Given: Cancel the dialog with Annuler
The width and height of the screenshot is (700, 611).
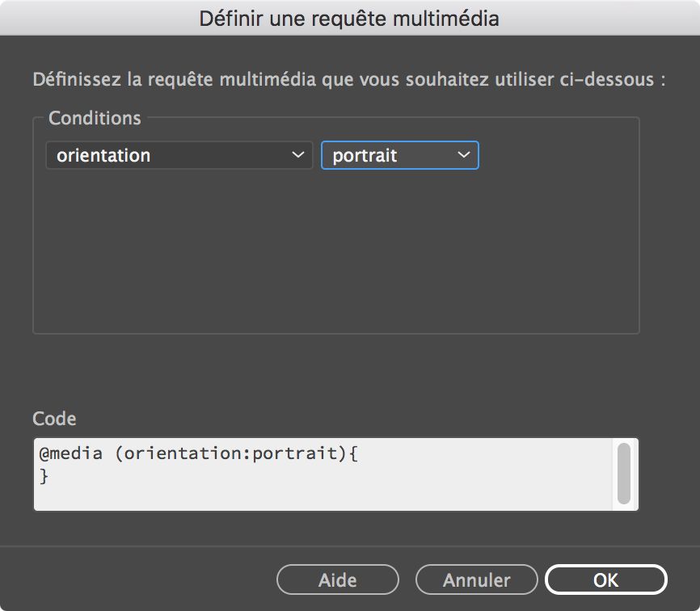Looking at the screenshot, I should [x=476, y=579].
